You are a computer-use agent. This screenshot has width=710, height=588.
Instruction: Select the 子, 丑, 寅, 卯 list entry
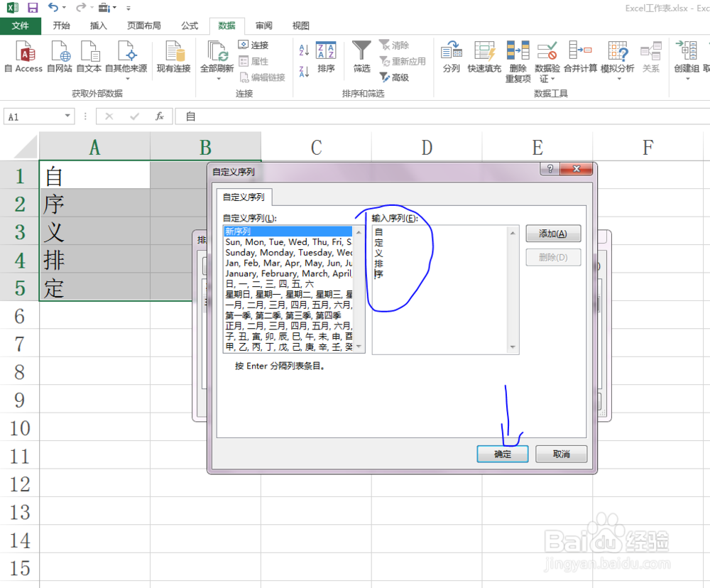[x=288, y=336]
